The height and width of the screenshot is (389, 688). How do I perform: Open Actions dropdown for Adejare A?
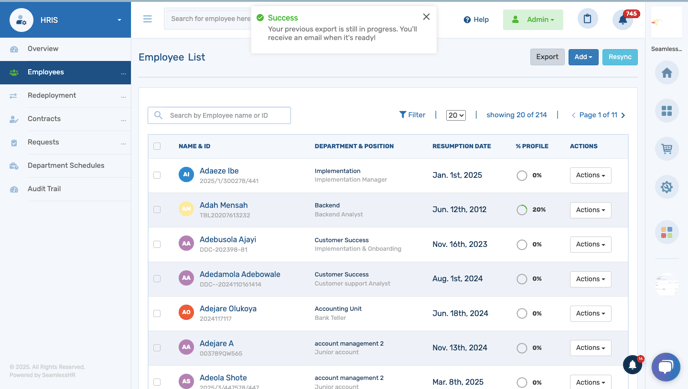tap(590, 348)
